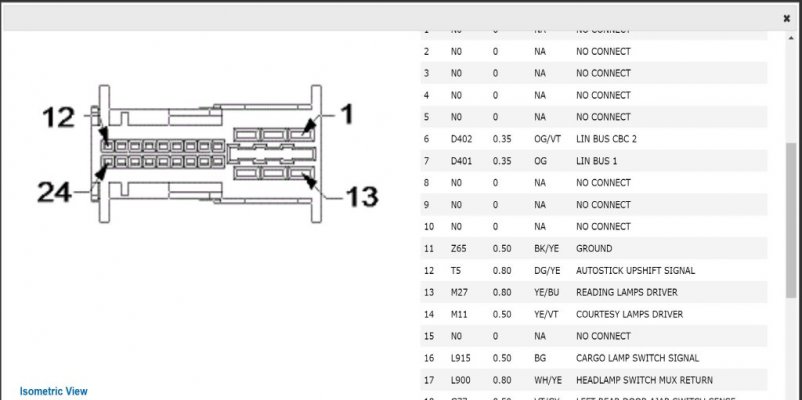Screen dimensions: 802x400
Task: Click the pin 1 label on connector diagram
Action: (x=347, y=114)
